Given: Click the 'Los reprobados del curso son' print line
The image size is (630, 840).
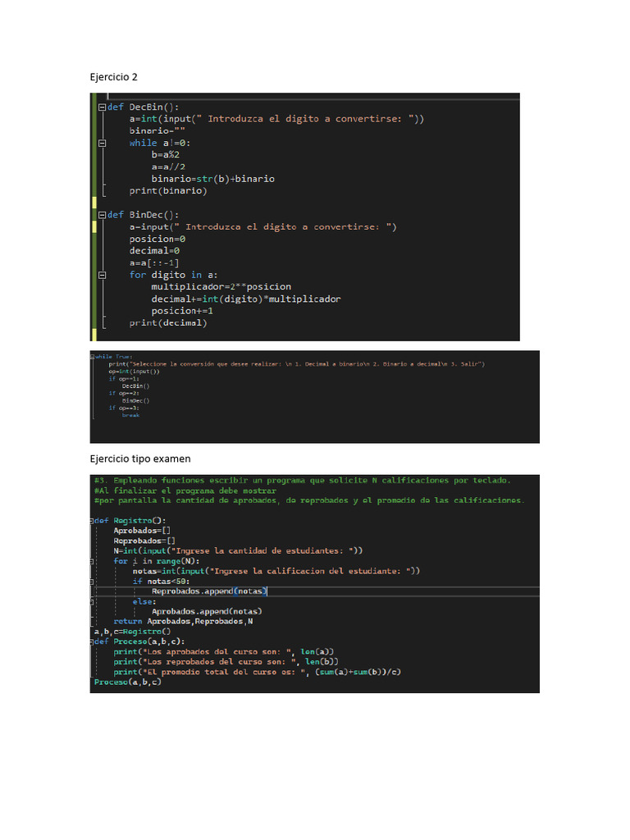Looking at the screenshot, I should (x=226, y=662).
